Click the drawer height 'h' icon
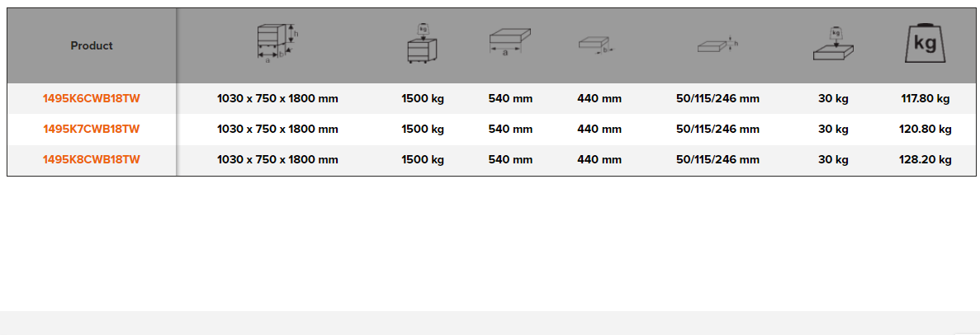The width and height of the screenshot is (980, 335). 717,45
